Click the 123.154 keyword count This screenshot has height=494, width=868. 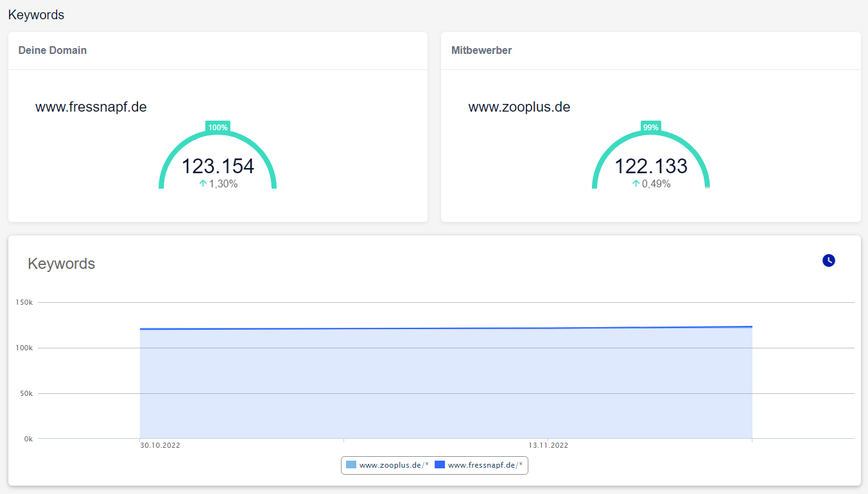coord(218,166)
